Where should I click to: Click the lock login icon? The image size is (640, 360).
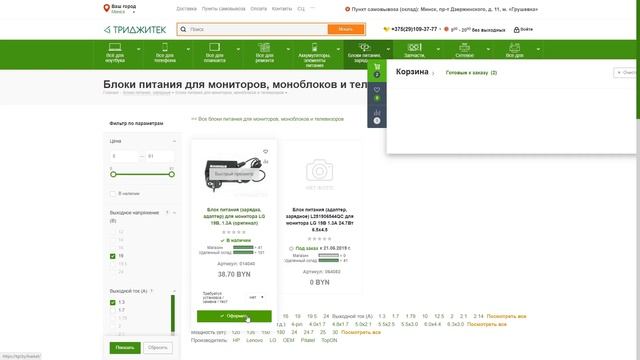(x=516, y=30)
